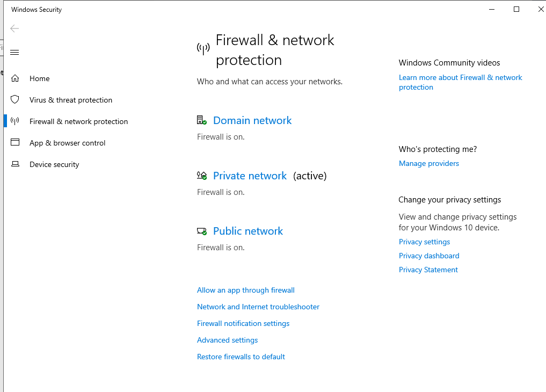
Task: Click the back arrow icon
Action: (x=14, y=28)
